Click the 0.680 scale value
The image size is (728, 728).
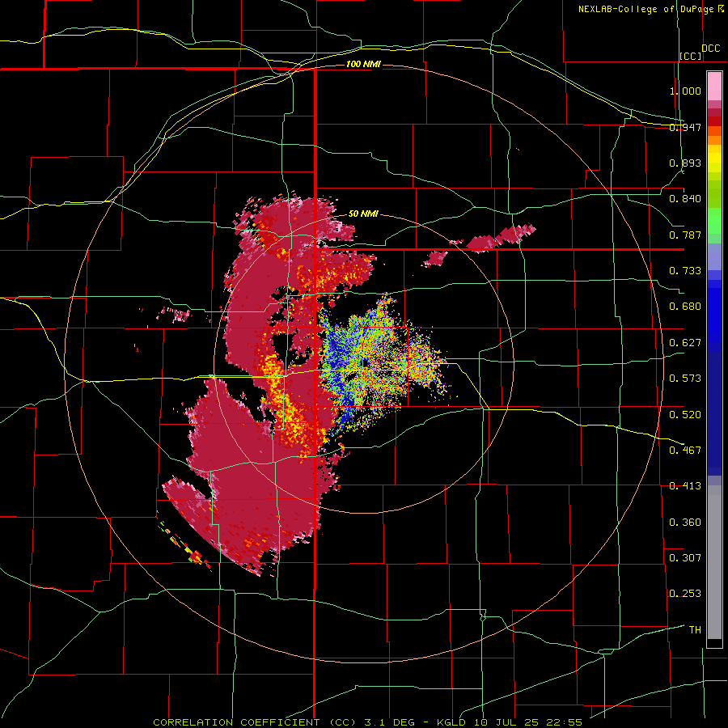tap(685, 307)
